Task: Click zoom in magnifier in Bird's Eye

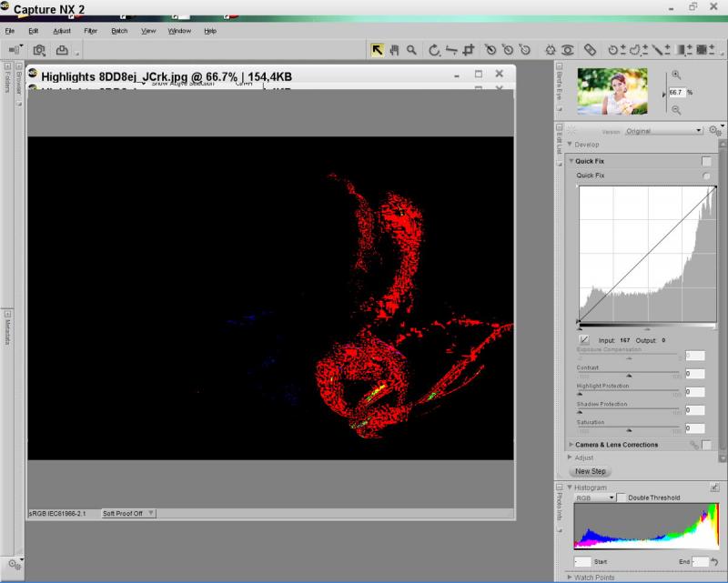Action: click(676, 75)
